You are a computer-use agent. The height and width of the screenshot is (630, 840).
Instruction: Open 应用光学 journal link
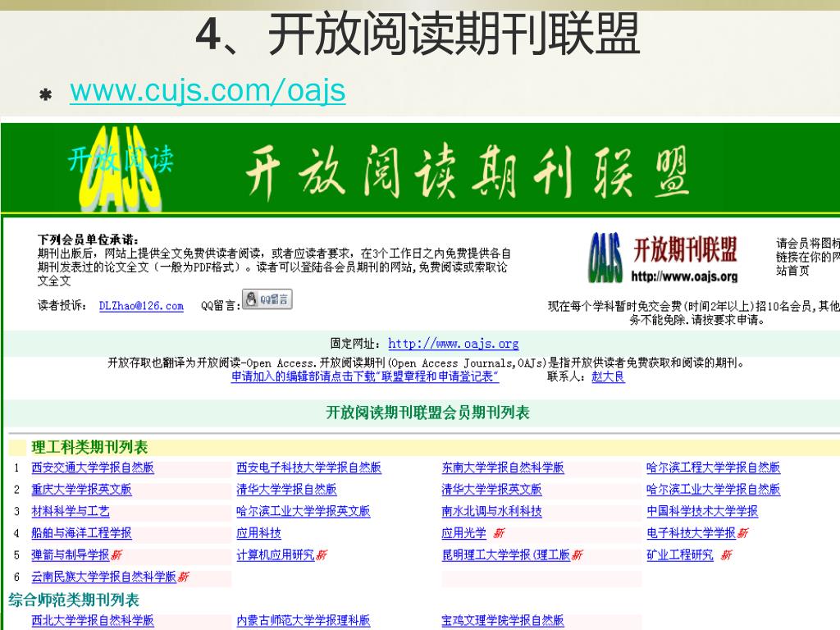click(x=464, y=533)
